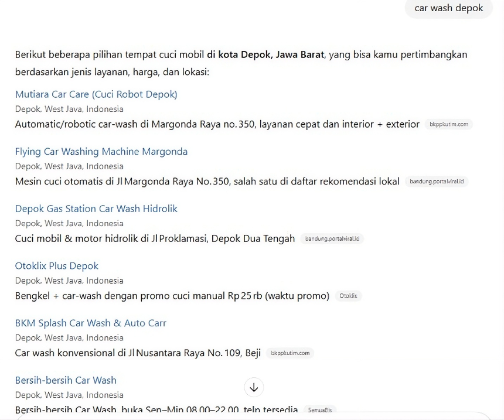Click text 'Bengkel + car-wash dengan promo cuci manual'

[120, 296]
